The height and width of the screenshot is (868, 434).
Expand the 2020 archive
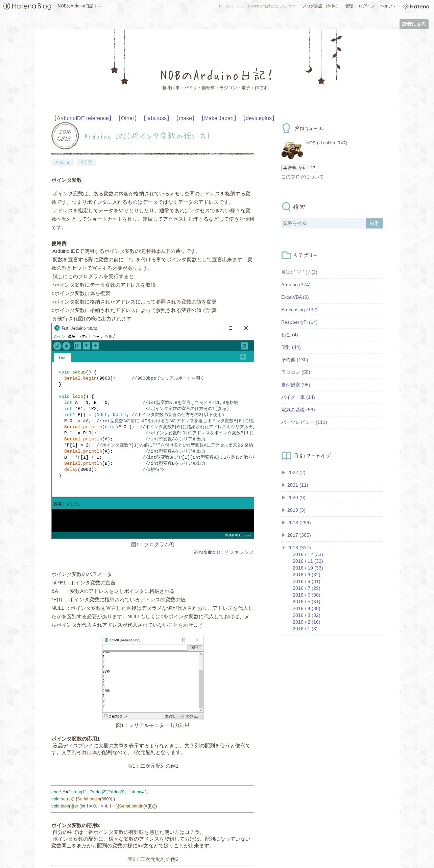tap(284, 498)
